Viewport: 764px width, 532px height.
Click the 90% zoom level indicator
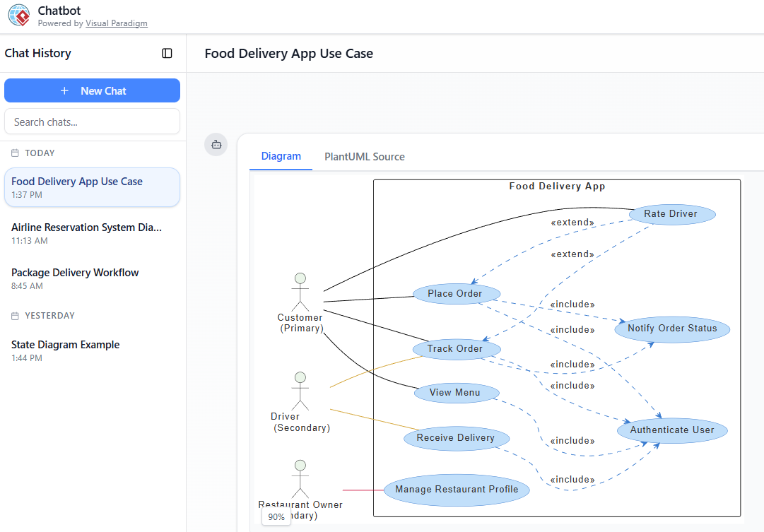276,517
